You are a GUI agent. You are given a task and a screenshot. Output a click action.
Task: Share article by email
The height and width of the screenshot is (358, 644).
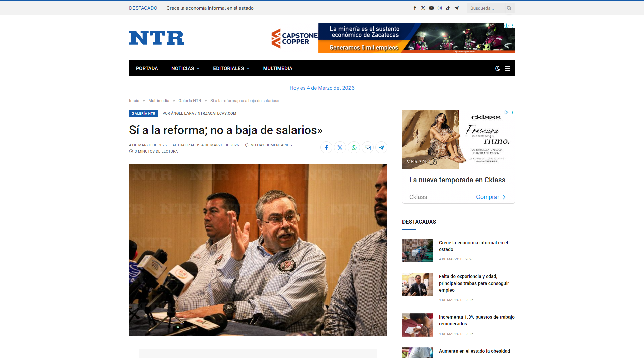coord(368,147)
